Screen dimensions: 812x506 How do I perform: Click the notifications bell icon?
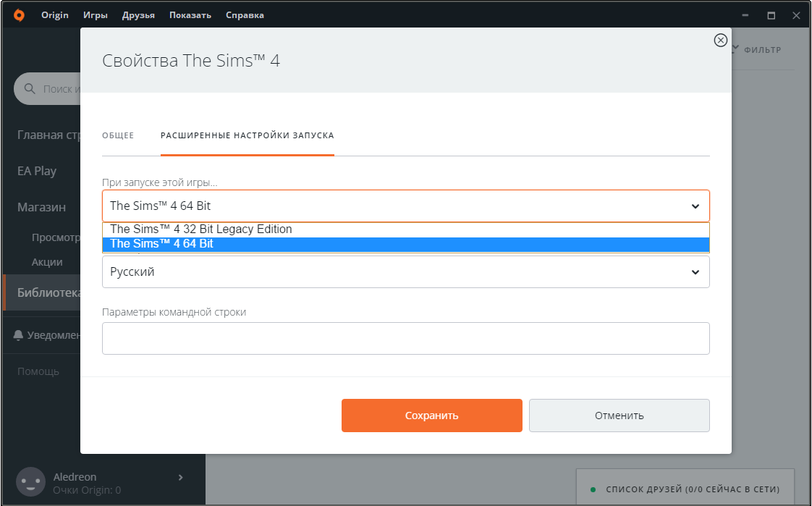coord(18,335)
